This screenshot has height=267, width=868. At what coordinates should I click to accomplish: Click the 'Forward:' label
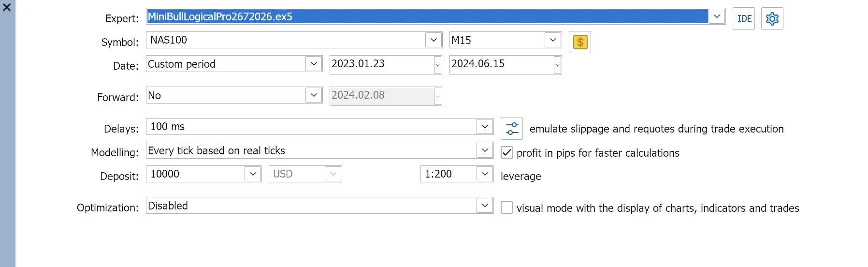point(118,97)
